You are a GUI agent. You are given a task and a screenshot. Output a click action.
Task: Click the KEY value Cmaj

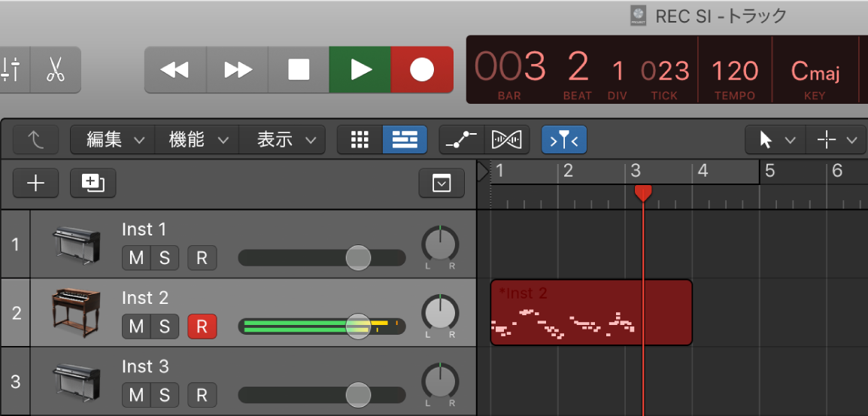click(x=815, y=71)
